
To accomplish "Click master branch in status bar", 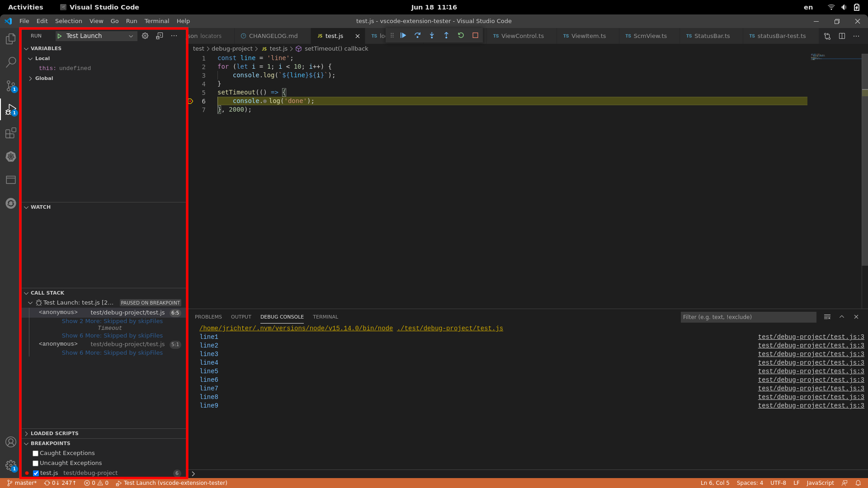I will click(22, 483).
